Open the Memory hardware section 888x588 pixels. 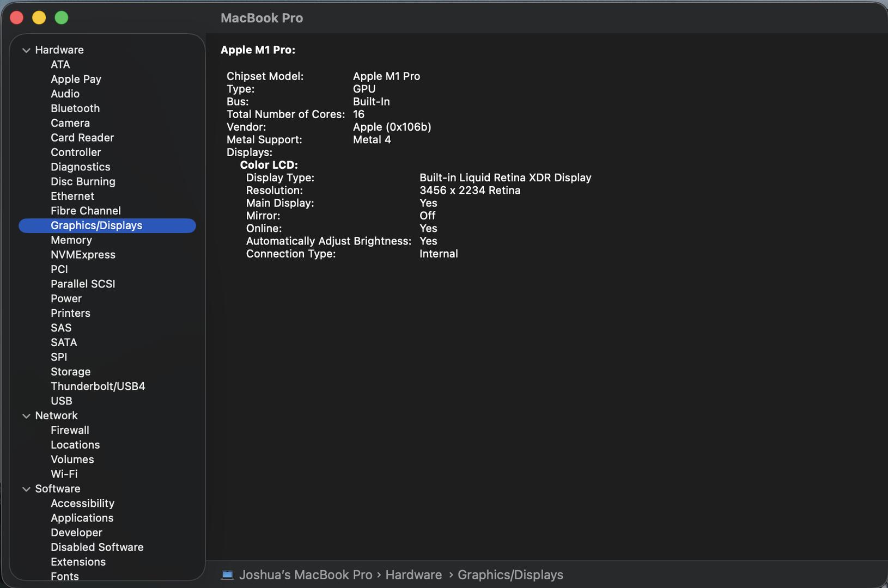tap(71, 240)
